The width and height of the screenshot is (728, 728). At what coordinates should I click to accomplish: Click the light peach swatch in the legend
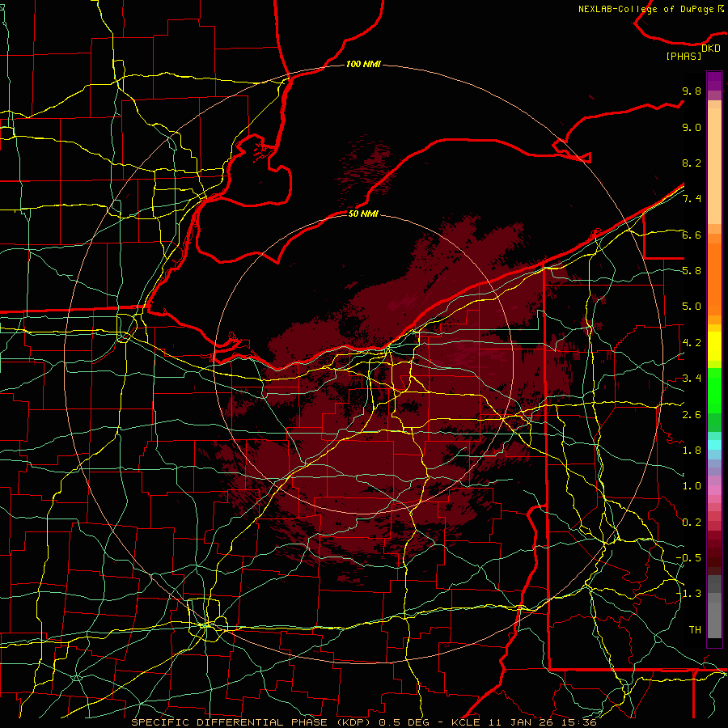[714, 167]
